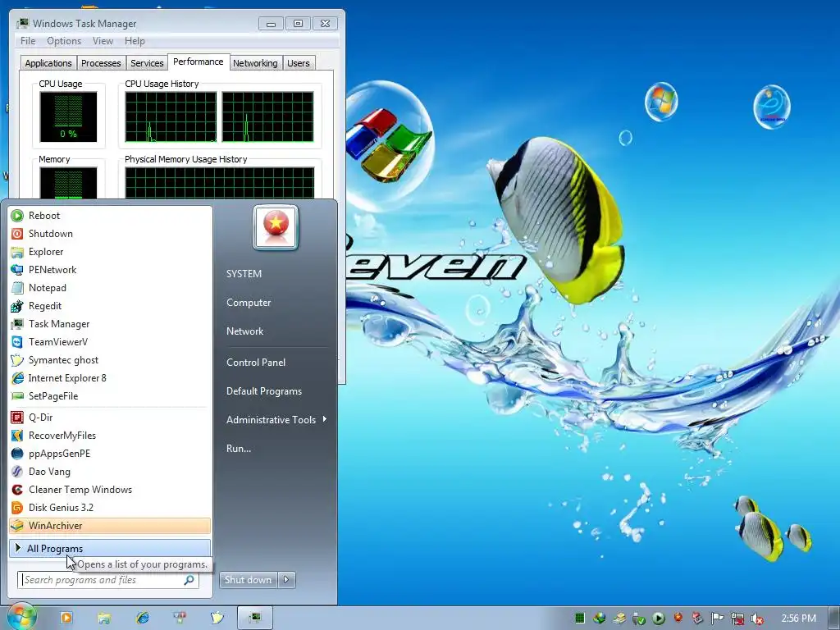Click the Symantec ghost taskbar icon
Viewport: 840px width, 630px height.
[217, 618]
